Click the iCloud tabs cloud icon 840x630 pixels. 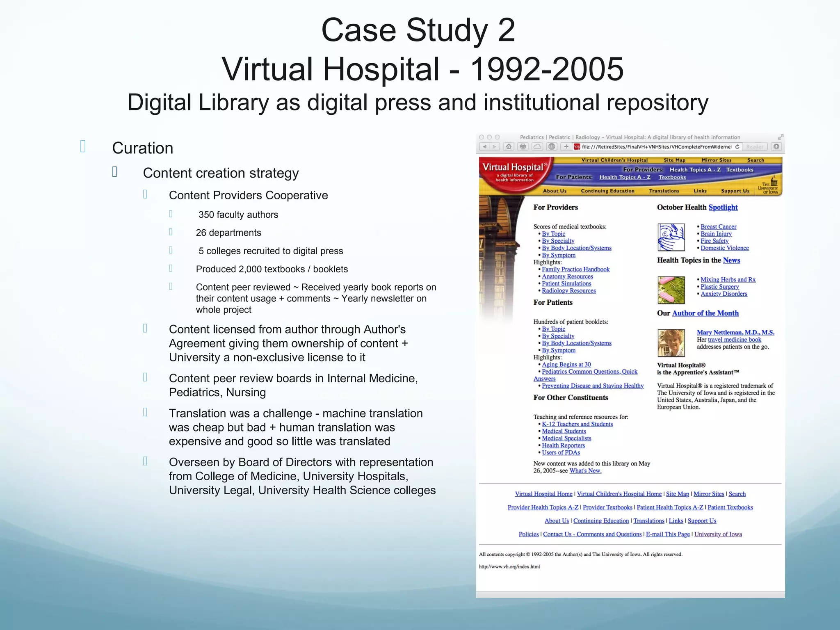point(537,147)
